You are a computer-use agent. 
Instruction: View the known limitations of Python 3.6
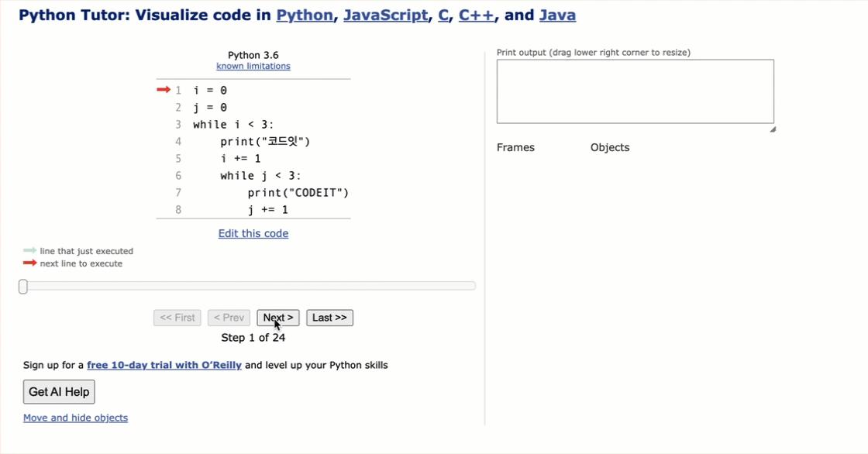pos(253,66)
